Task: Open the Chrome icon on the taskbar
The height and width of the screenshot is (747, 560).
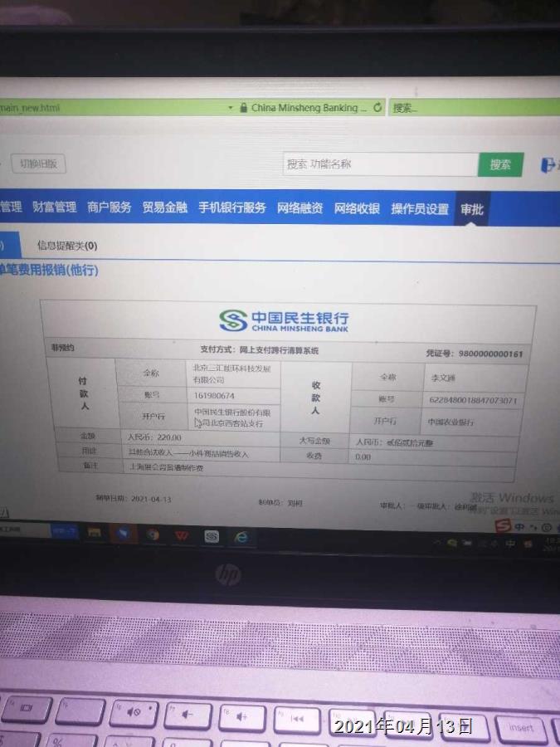Action: [153, 535]
